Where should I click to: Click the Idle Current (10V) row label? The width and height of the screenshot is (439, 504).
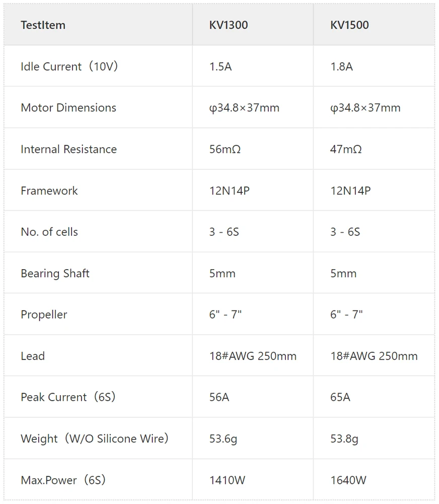point(69,67)
